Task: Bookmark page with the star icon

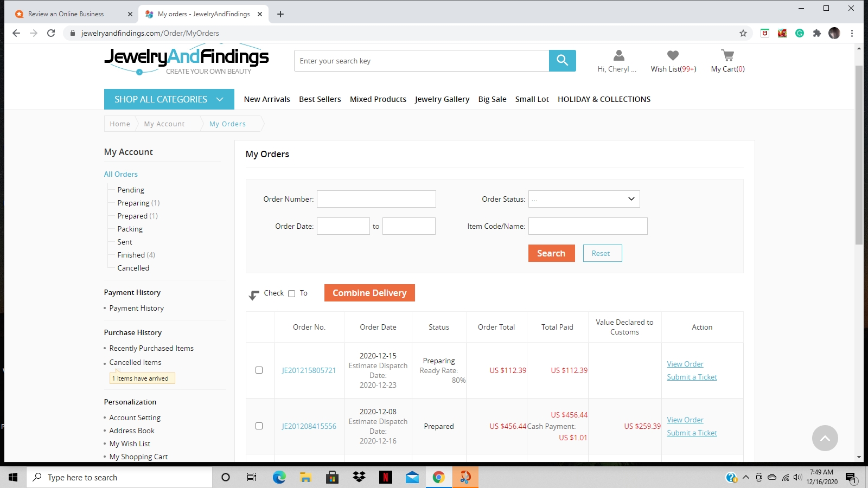Action: [743, 33]
